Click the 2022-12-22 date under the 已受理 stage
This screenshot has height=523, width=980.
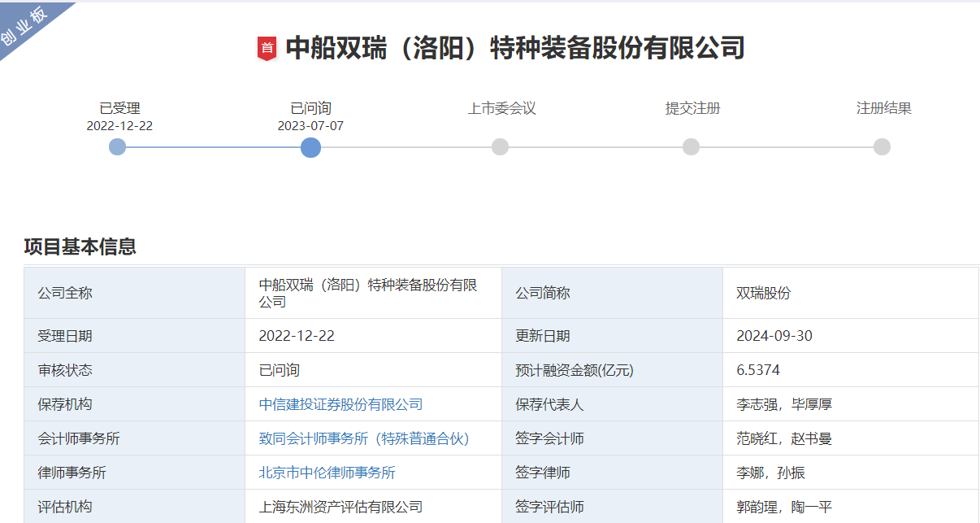point(119,126)
